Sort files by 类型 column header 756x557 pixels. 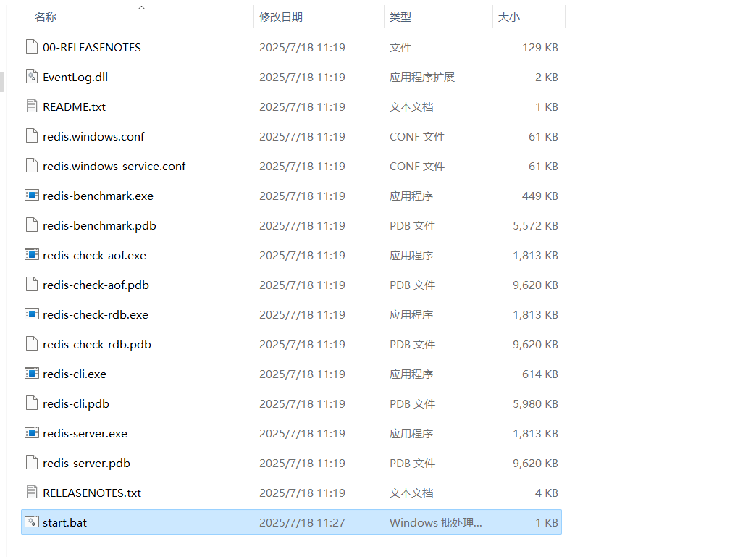400,17
